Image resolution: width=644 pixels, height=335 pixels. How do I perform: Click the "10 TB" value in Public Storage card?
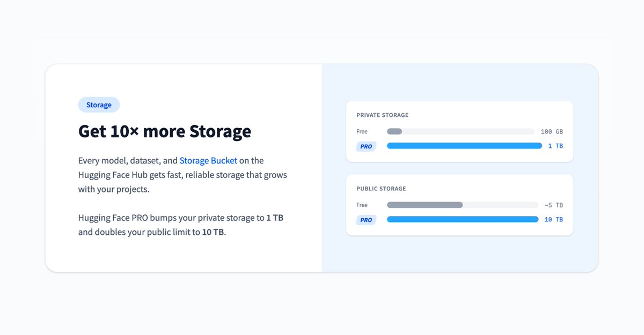pyautogui.click(x=554, y=220)
